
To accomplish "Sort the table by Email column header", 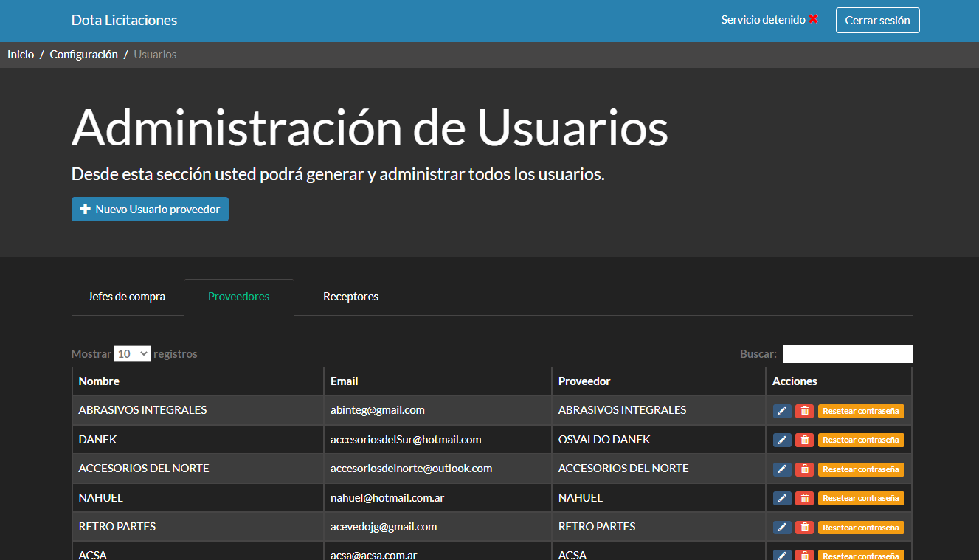I will click(x=345, y=381).
